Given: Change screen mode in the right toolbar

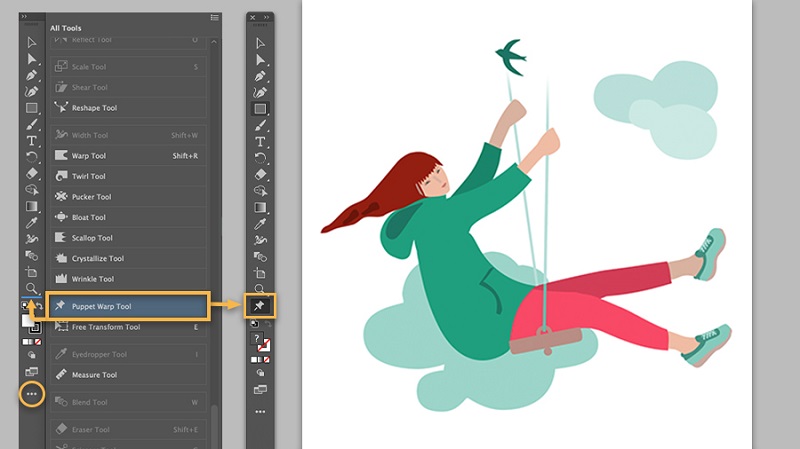Looking at the screenshot, I should (x=260, y=389).
